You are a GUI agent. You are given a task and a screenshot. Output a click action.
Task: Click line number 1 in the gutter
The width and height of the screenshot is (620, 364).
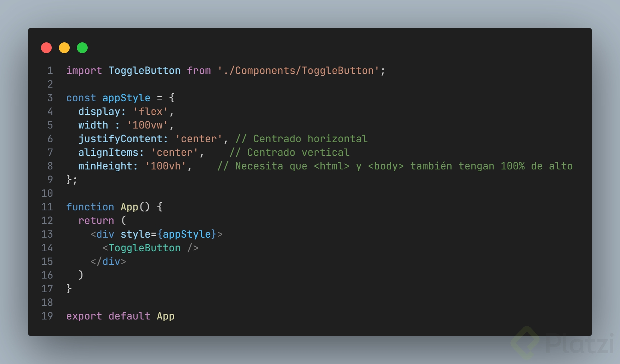50,71
